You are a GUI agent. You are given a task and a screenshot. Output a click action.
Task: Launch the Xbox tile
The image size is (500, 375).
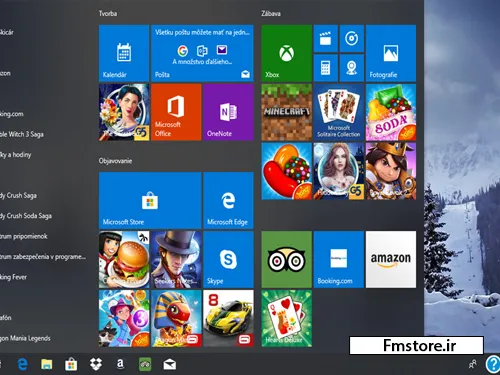click(287, 53)
